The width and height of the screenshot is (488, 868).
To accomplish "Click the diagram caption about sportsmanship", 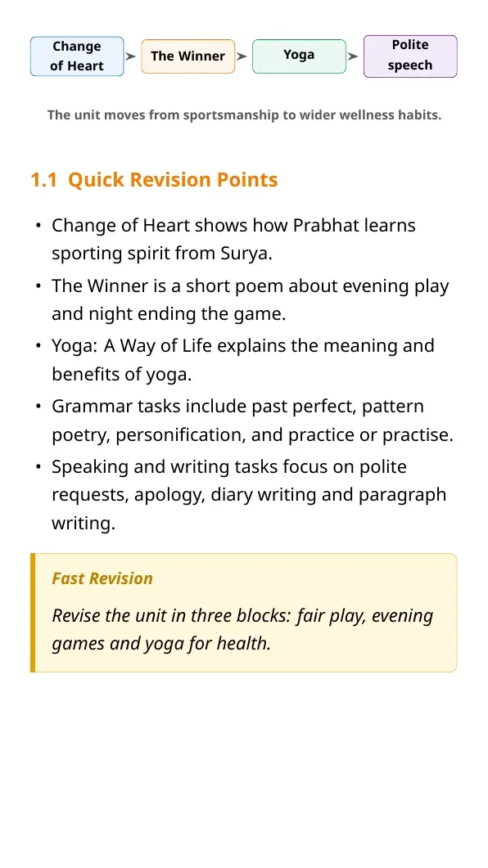I will click(x=244, y=115).
